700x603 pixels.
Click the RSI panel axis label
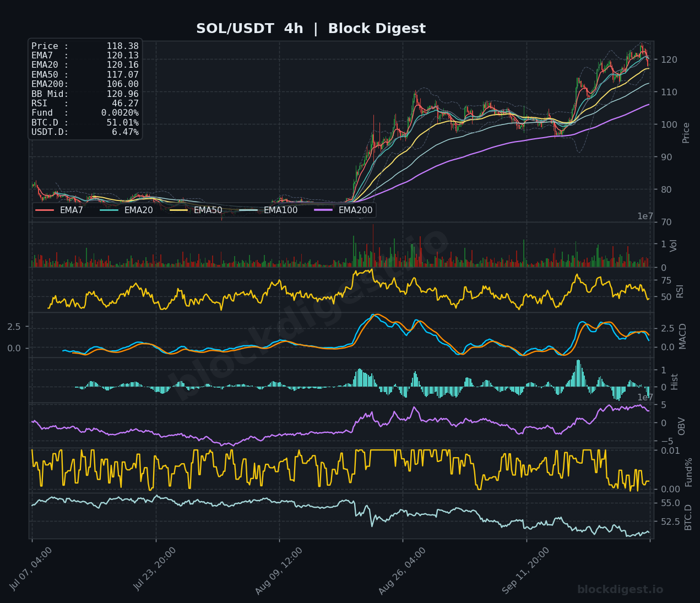[x=680, y=291]
